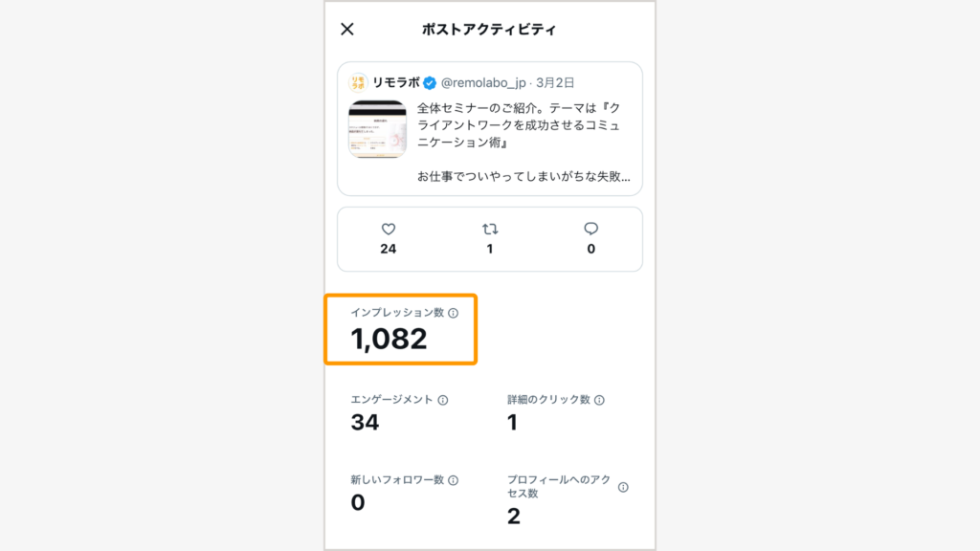Screen dimensions: 980x551
Task: Click the like count showing 24
Action: [389, 249]
